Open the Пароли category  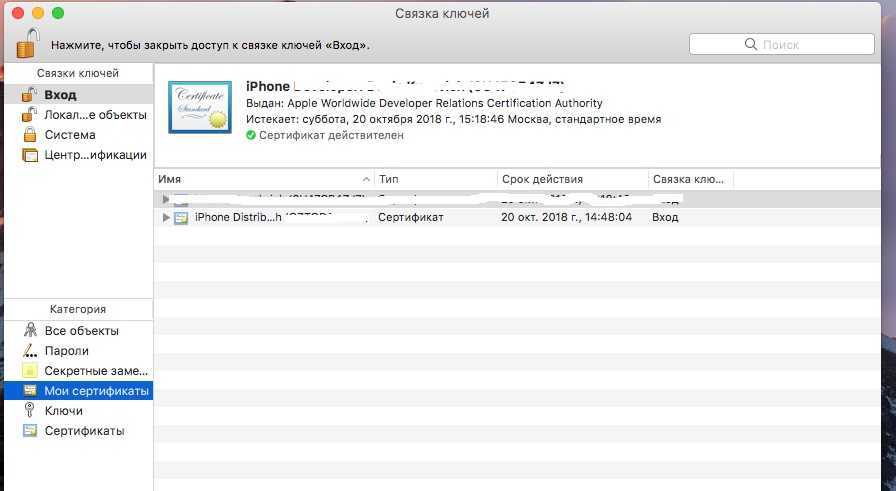[66, 351]
